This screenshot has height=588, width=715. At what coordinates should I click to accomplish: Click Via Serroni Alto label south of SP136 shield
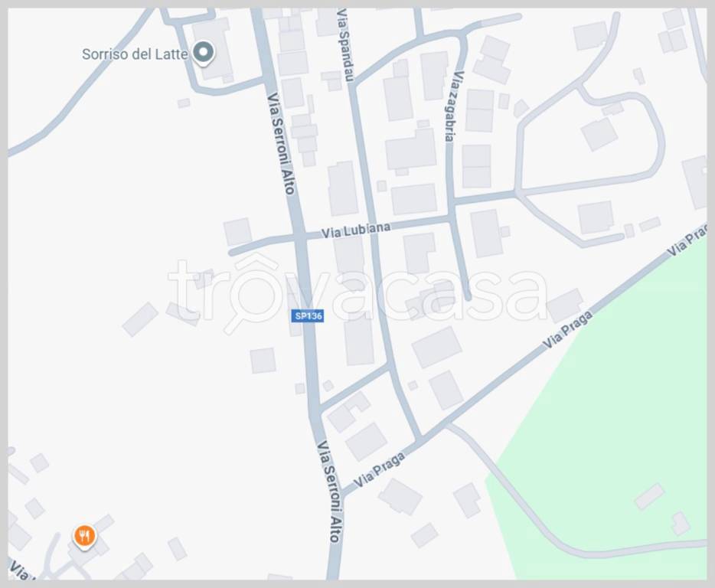[x=330, y=492]
